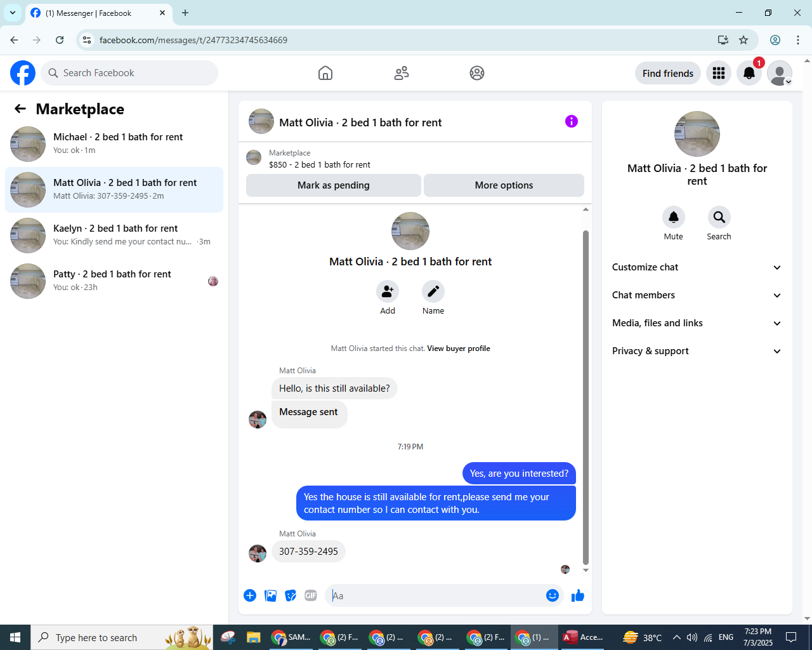The image size is (812, 650).
Task: Open the Windows taskbar search box
Action: (x=121, y=637)
